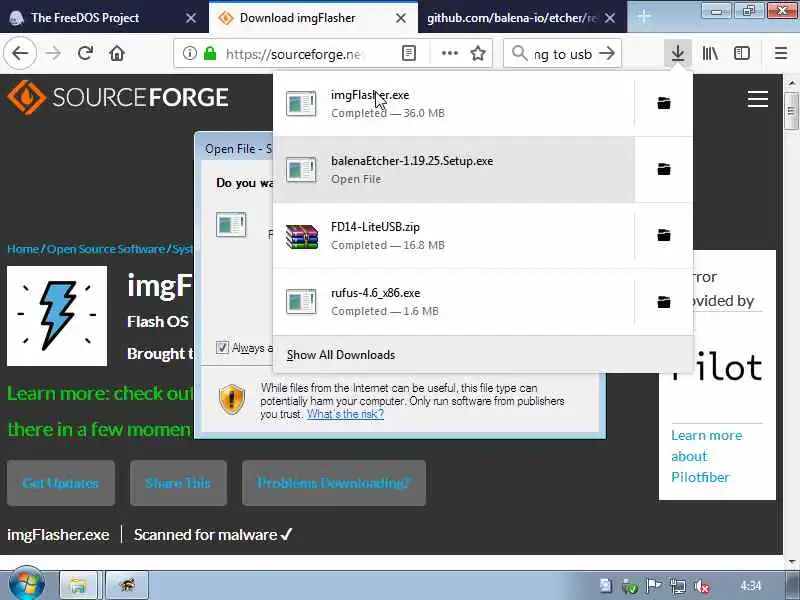
Task: Close the github.com etcher tab
Action: [610, 18]
